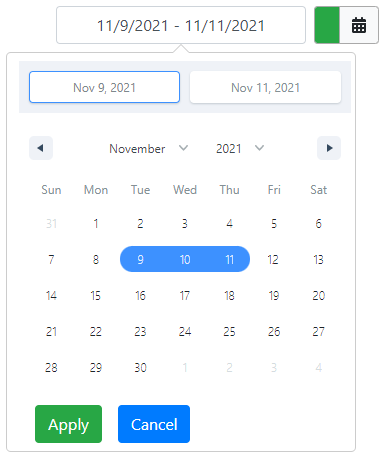
Task: Click the Apply button
Action: coord(68,424)
